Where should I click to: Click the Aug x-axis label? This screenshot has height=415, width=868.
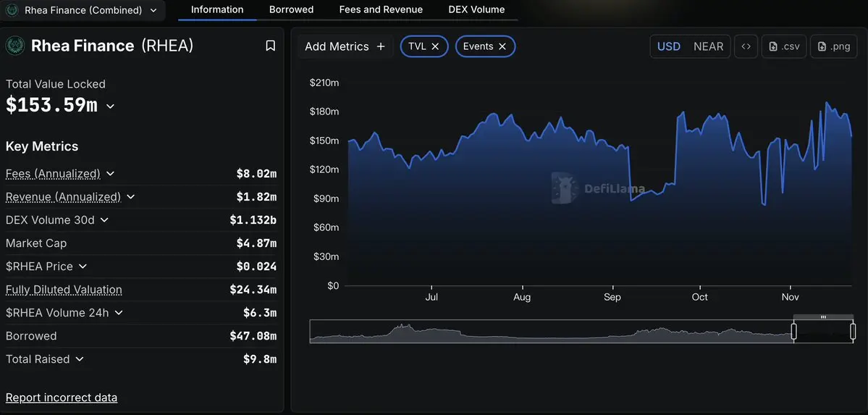[x=521, y=298]
